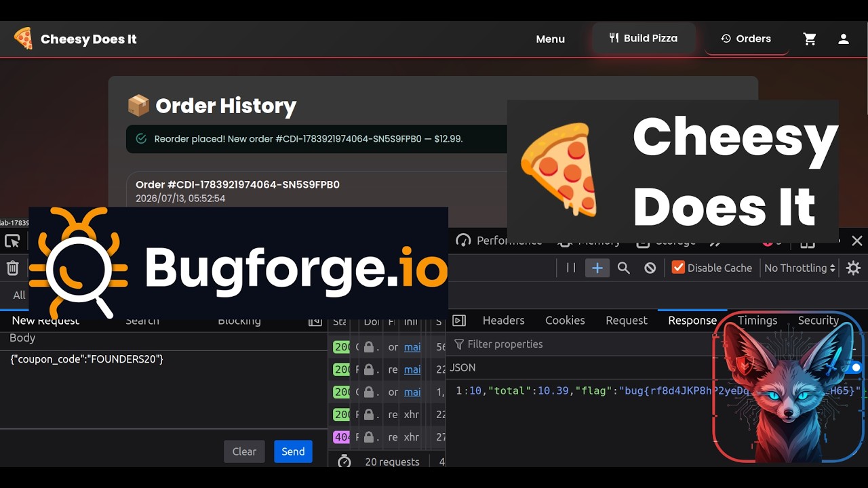Viewport: 868px width, 488px height.
Task: Clear network log with trash icon
Action: tap(12, 268)
